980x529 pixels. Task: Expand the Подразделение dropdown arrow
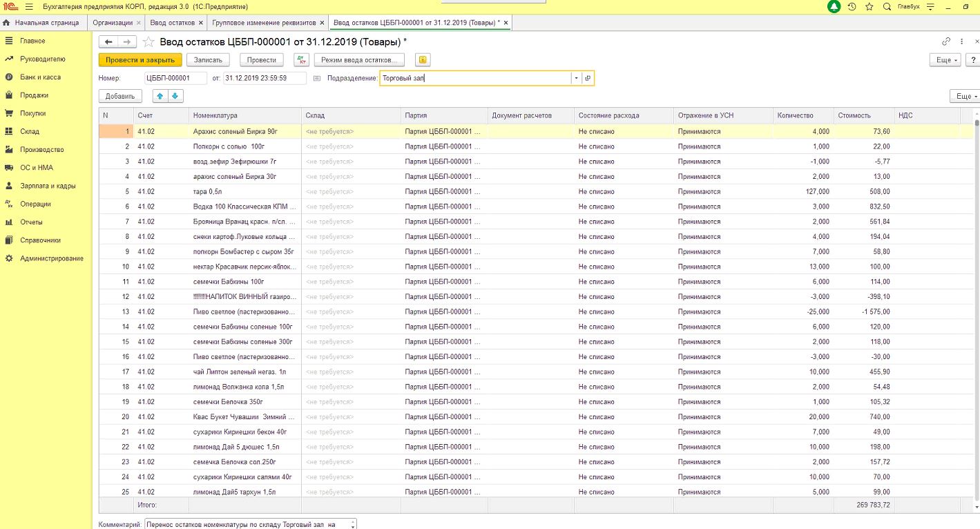click(576, 79)
